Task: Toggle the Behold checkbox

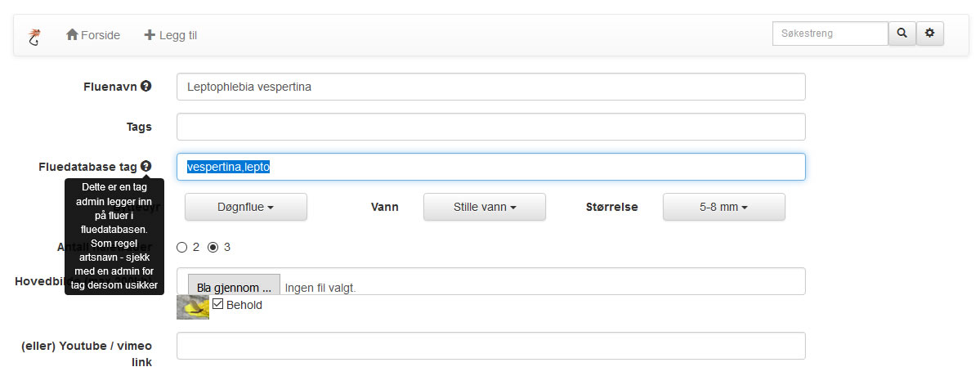Action: point(217,304)
